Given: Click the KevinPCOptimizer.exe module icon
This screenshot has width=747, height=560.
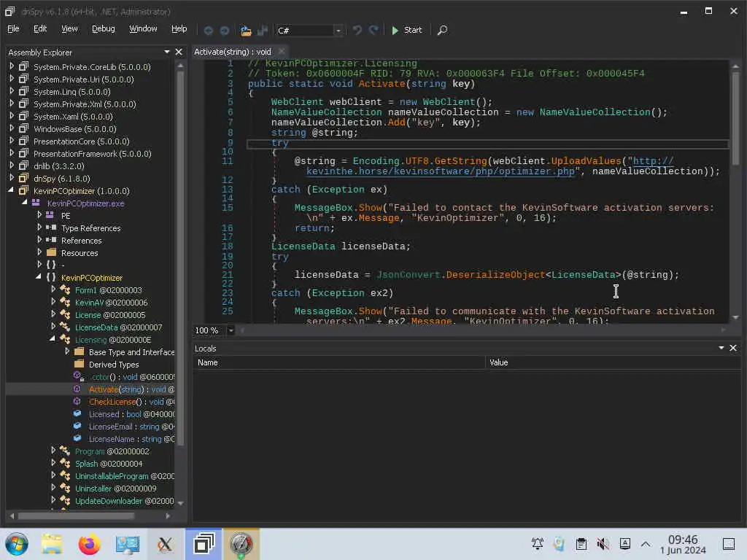Looking at the screenshot, I should click(x=36, y=203).
